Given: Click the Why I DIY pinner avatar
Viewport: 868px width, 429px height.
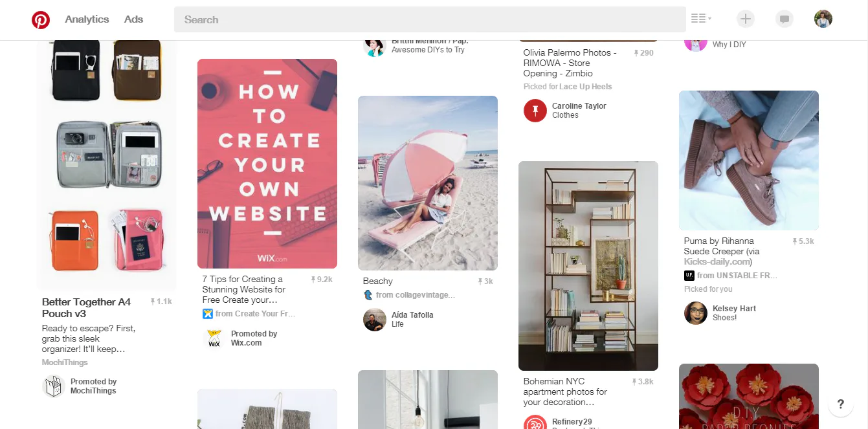Looking at the screenshot, I should [x=696, y=46].
